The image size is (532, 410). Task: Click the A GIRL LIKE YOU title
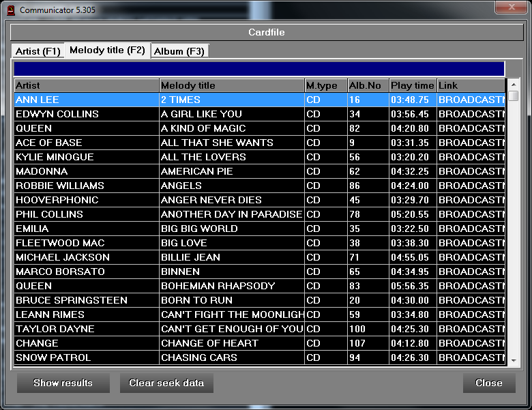point(201,114)
